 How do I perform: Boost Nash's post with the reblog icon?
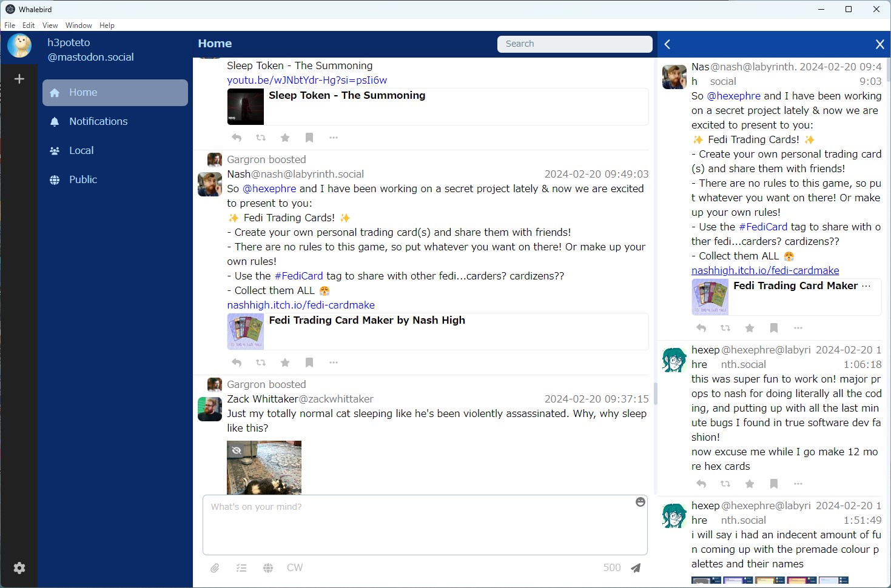[x=261, y=362]
